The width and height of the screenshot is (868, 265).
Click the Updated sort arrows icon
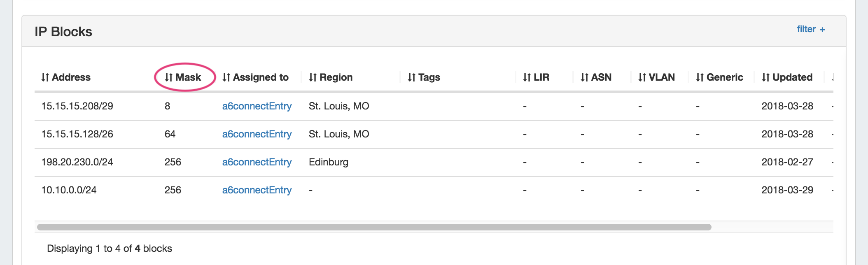tap(766, 77)
